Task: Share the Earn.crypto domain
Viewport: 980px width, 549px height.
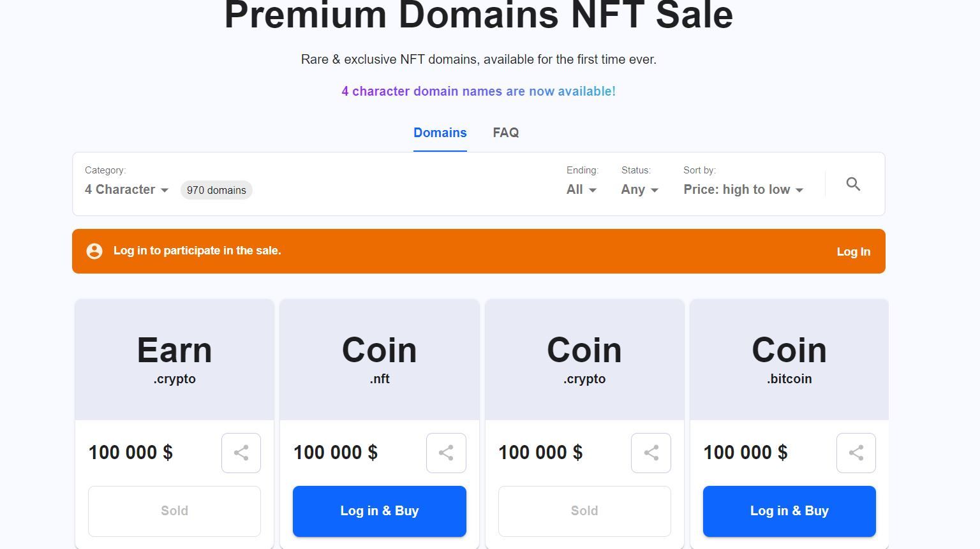Action: 241,453
